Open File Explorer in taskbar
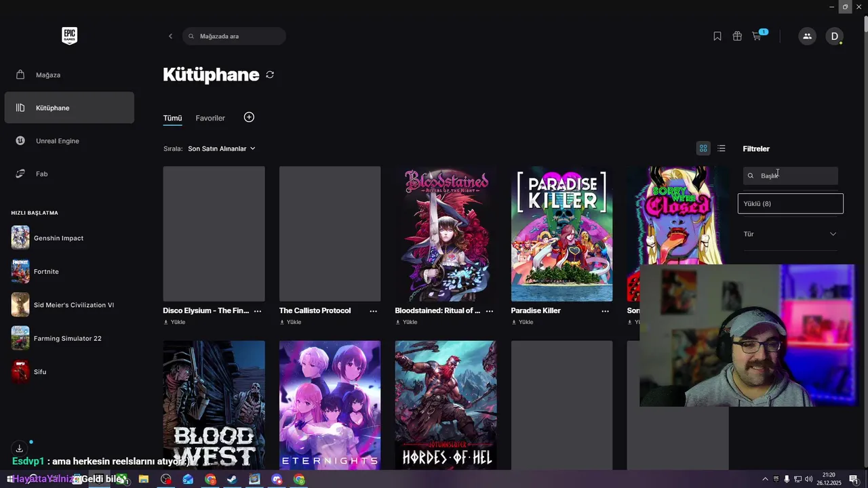The image size is (868, 488). point(144,479)
